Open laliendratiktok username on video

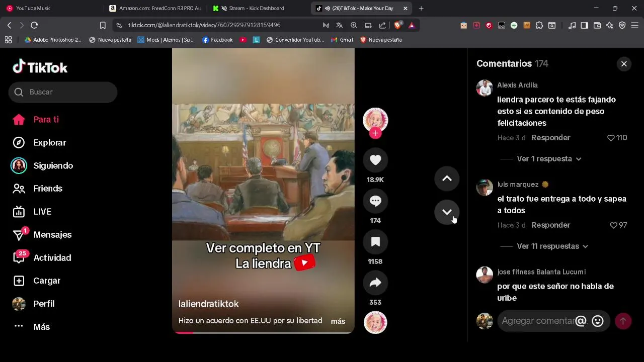(x=208, y=304)
